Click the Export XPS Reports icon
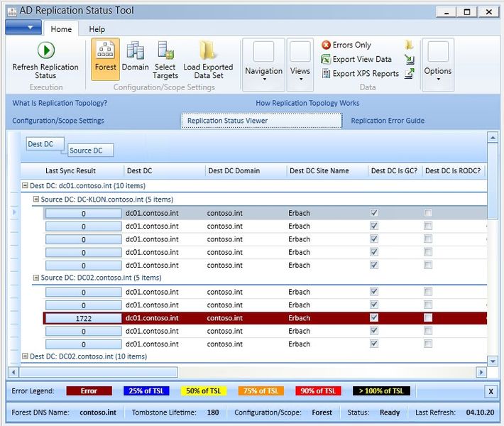The image size is (504, 426). tap(326, 74)
